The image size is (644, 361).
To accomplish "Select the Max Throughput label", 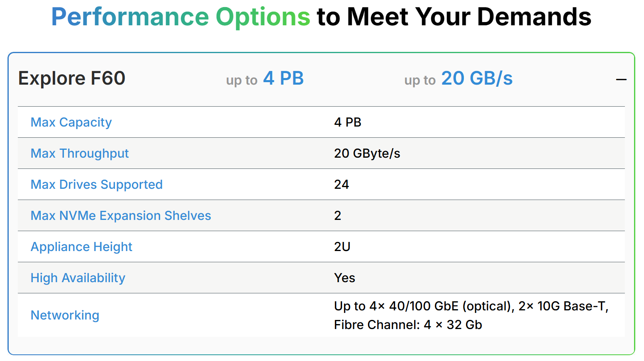I will point(80,154).
